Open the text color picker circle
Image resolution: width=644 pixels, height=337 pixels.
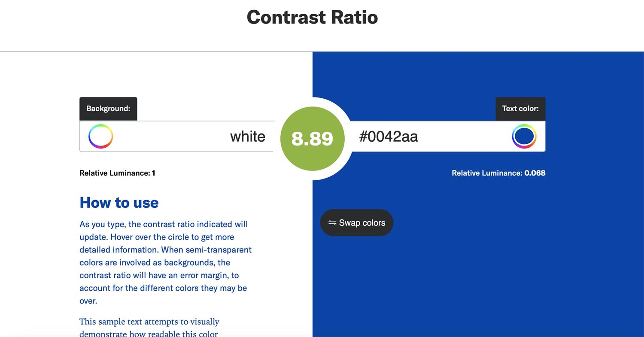[524, 137]
